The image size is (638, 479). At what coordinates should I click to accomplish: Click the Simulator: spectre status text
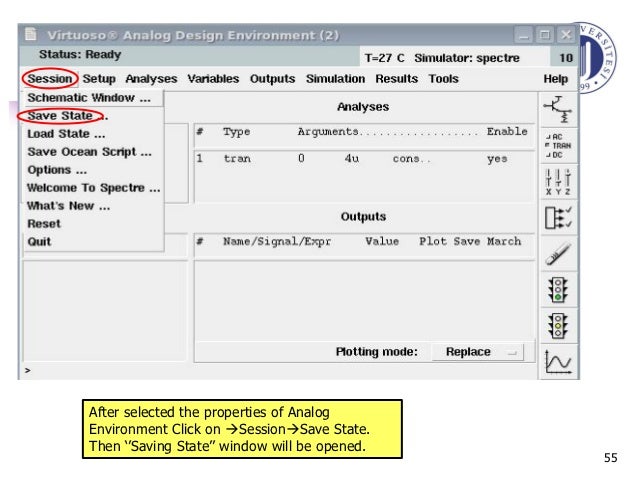(467, 58)
